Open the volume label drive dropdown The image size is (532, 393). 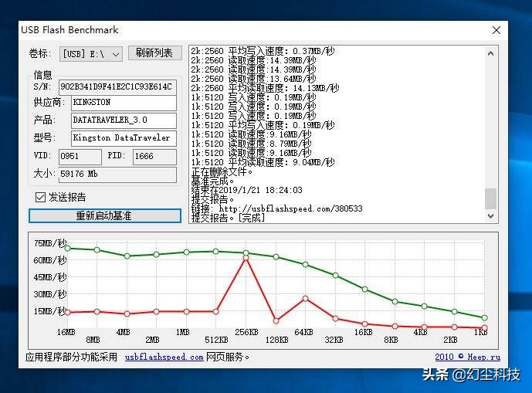[x=91, y=54]
